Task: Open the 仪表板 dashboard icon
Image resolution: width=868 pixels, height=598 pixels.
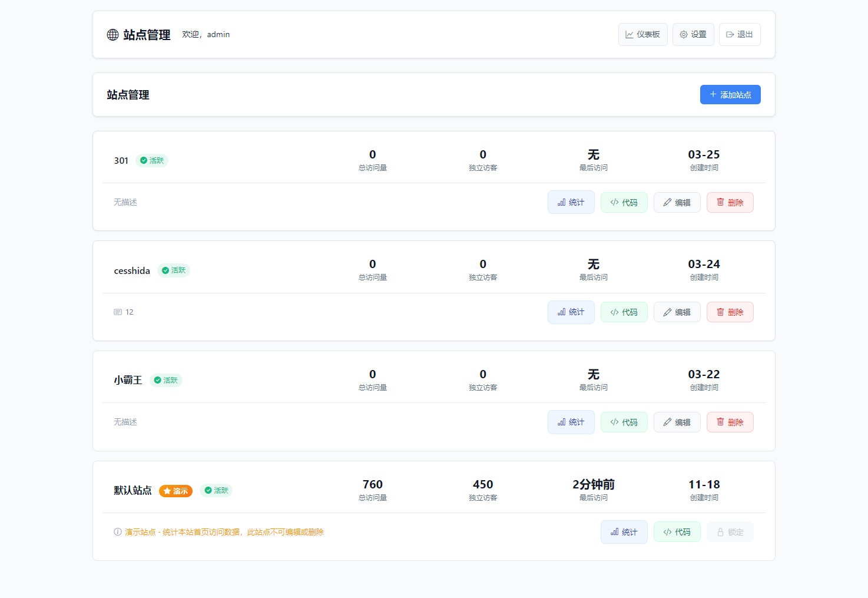Action: coord(628,34)
